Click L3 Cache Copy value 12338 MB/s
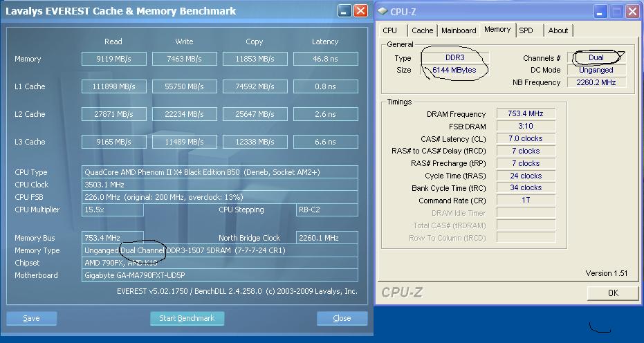 click(x=255, y=142)
